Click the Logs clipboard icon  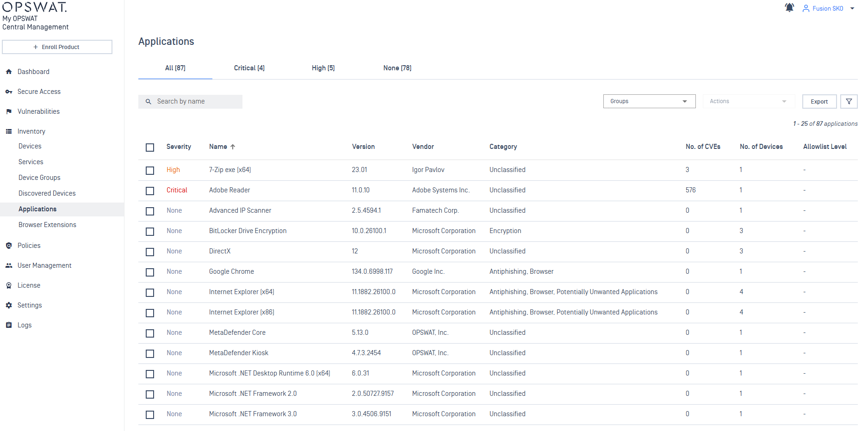(x=9, y=325)
